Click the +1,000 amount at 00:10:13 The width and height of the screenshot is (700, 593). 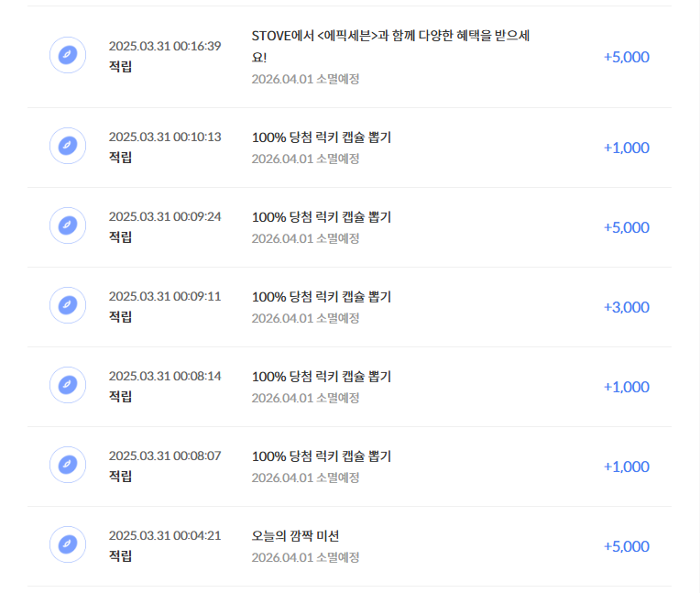click(x=627, y=148)
